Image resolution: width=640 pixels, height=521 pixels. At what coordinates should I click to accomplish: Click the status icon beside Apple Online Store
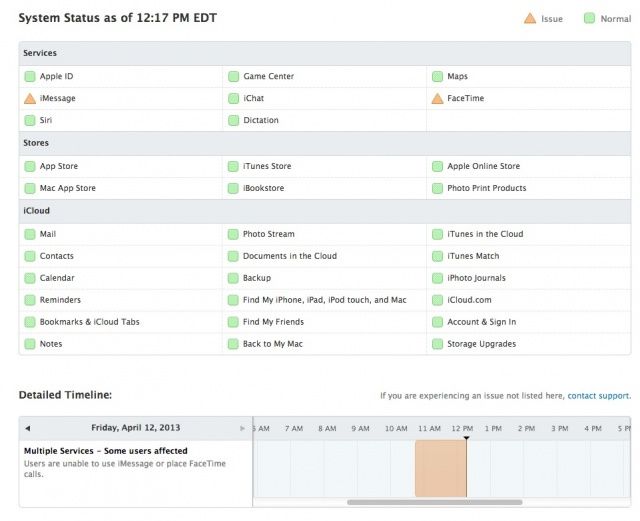(x=437, y=166)
